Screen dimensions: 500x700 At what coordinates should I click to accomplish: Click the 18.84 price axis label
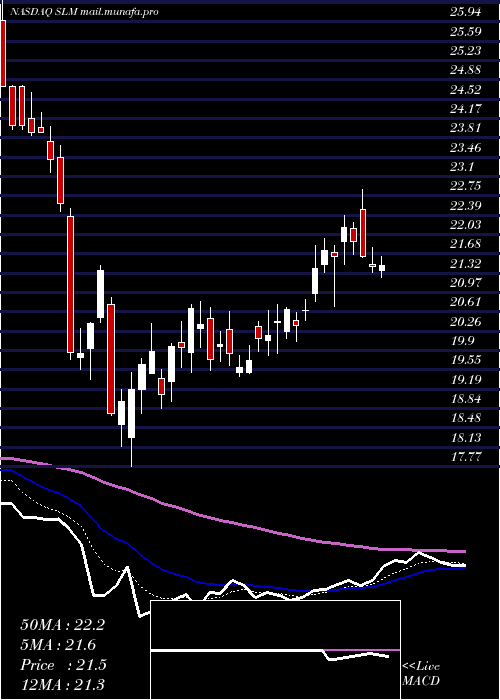click(466, 399)
